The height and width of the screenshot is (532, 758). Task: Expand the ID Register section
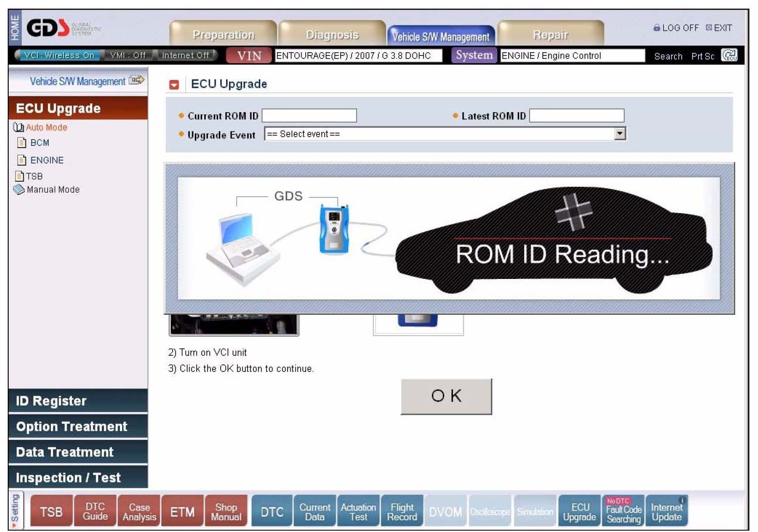(x=78, y=401)
